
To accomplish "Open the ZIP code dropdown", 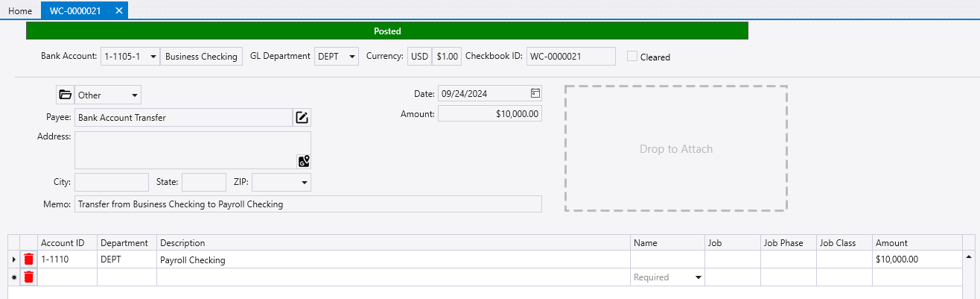I will (304, 183).
